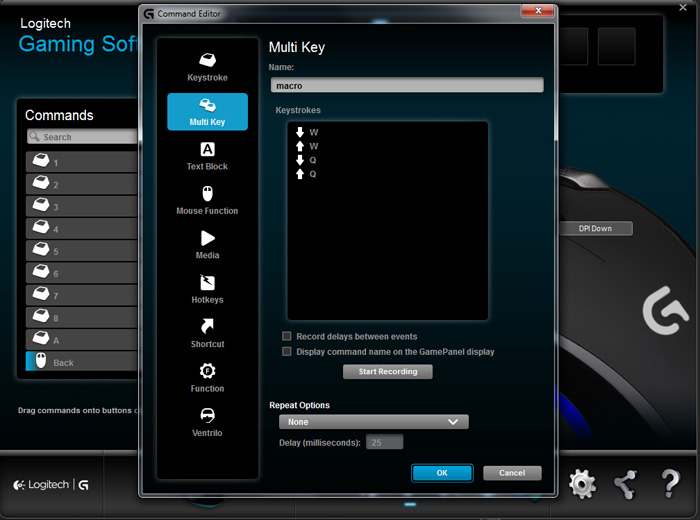Select the W key-down keystroke entry

pos(307,132)
